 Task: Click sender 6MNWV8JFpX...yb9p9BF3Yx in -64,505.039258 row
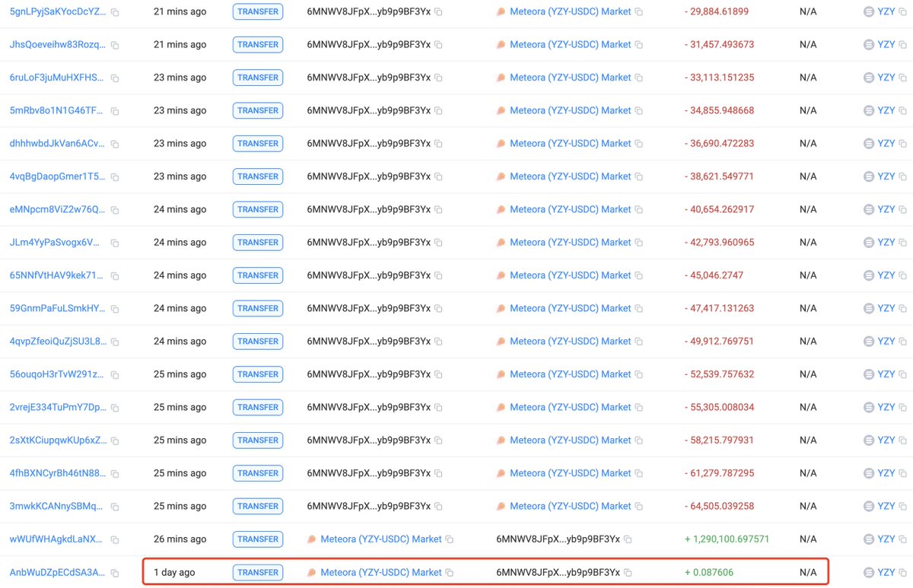click(368, 506)
